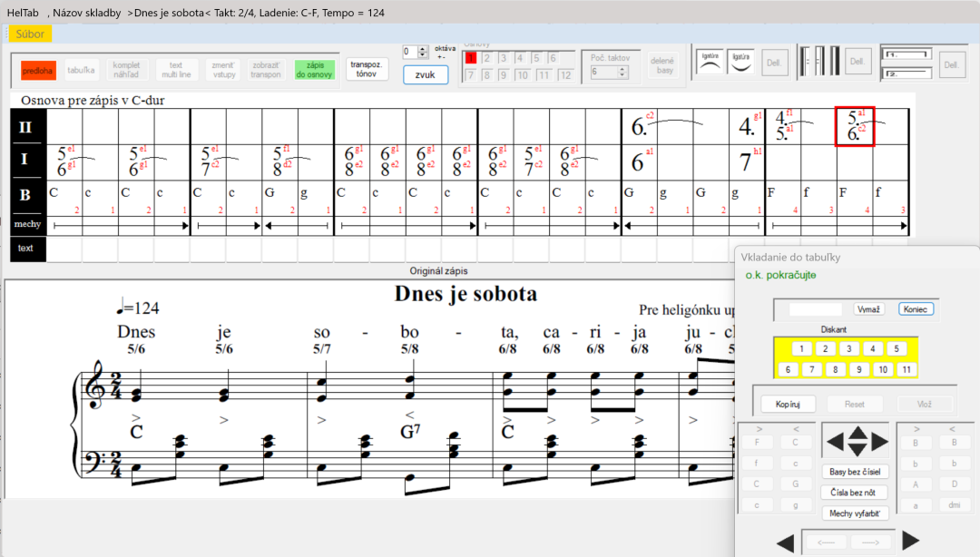
Task: Move cursor right with the black arrow pad
Action: [880, 442]
